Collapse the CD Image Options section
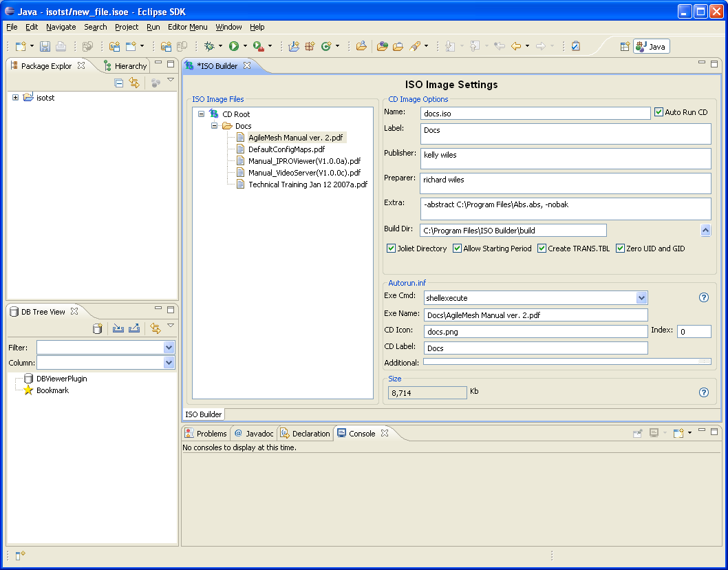The height and width of the screenshot is (570, 728). click(x=705, y=231)
